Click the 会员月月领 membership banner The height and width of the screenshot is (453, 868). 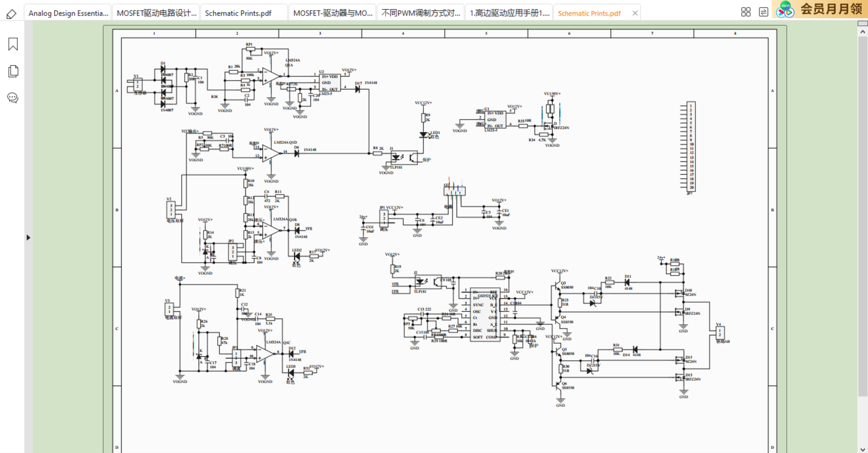[831, 9]
